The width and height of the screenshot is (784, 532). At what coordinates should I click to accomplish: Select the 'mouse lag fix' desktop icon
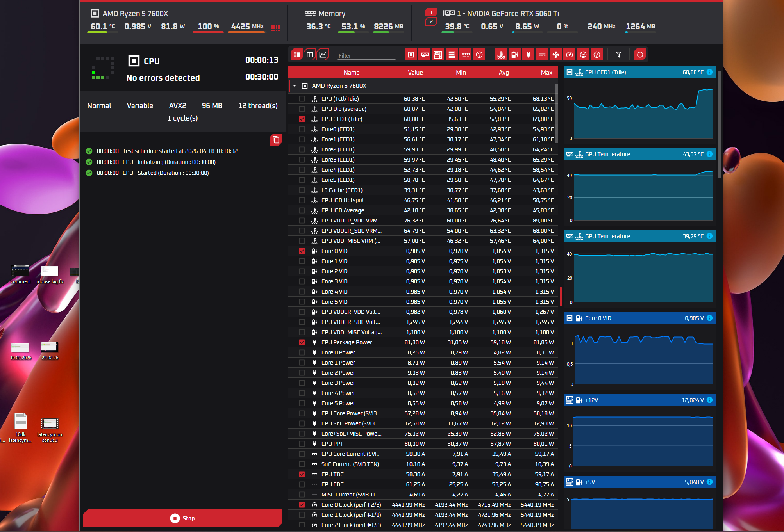(50, 274)
